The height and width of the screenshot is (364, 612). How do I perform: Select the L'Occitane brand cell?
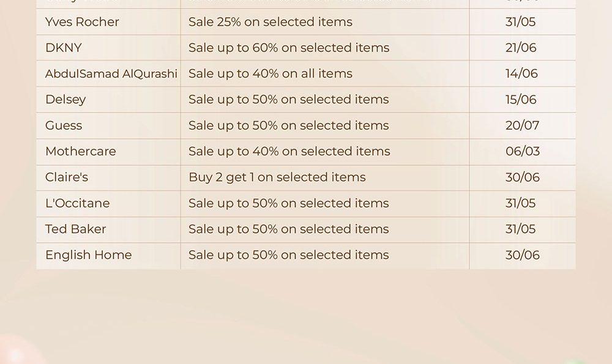tap(108, 203)
